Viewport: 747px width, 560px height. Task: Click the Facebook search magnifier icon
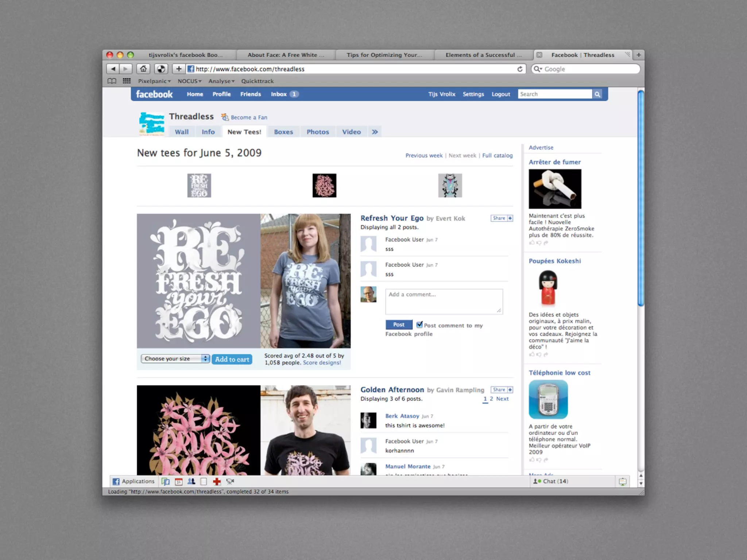tap(597, 94)
